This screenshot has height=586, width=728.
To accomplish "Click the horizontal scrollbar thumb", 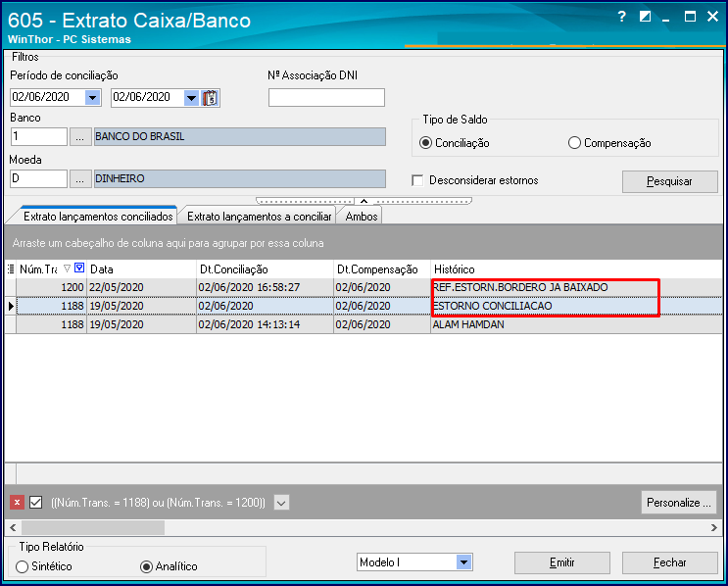I will tap(93, 527).
